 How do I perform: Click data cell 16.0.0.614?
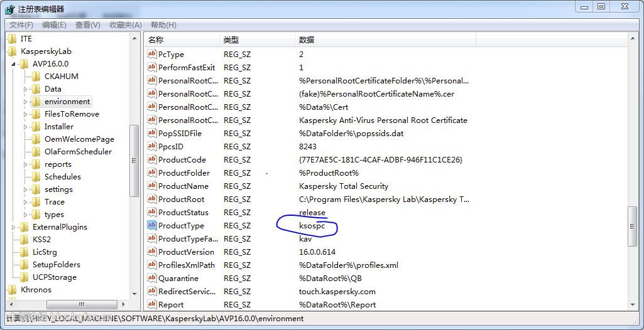point(317,252)
